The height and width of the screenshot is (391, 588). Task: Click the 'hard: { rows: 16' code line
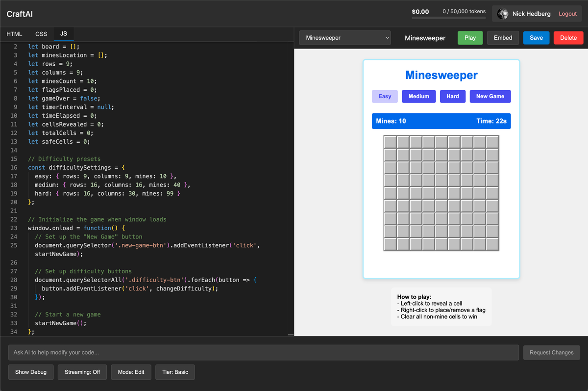coord(108,193)
